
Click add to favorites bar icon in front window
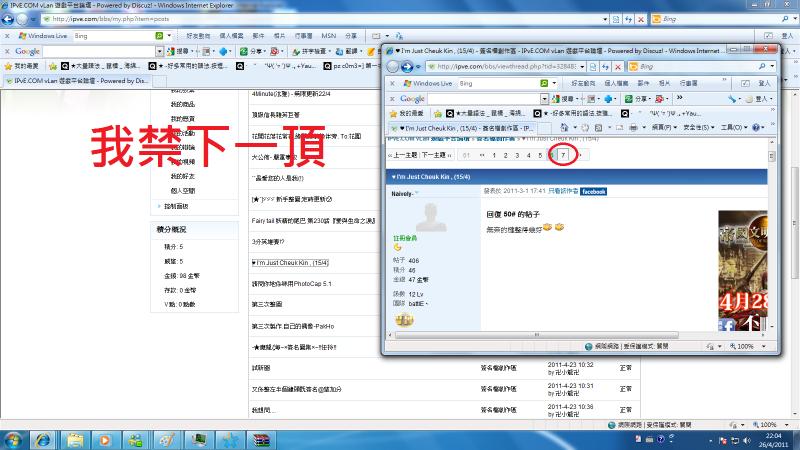(438, 113)
